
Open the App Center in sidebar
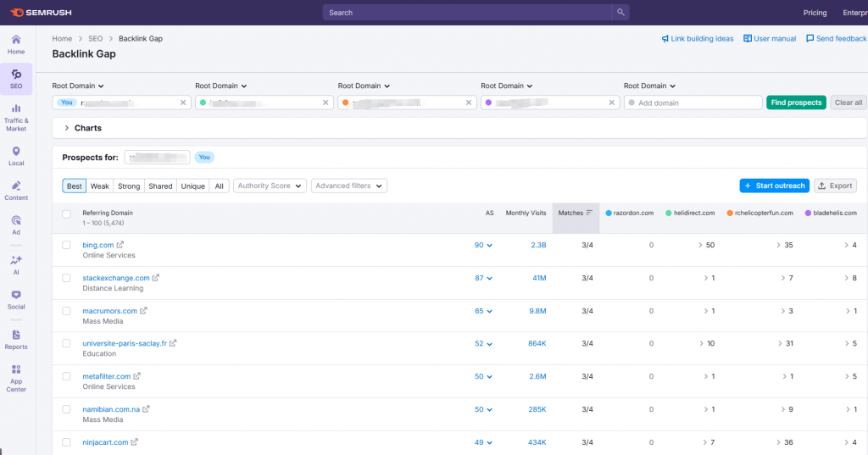click(16, 379)
